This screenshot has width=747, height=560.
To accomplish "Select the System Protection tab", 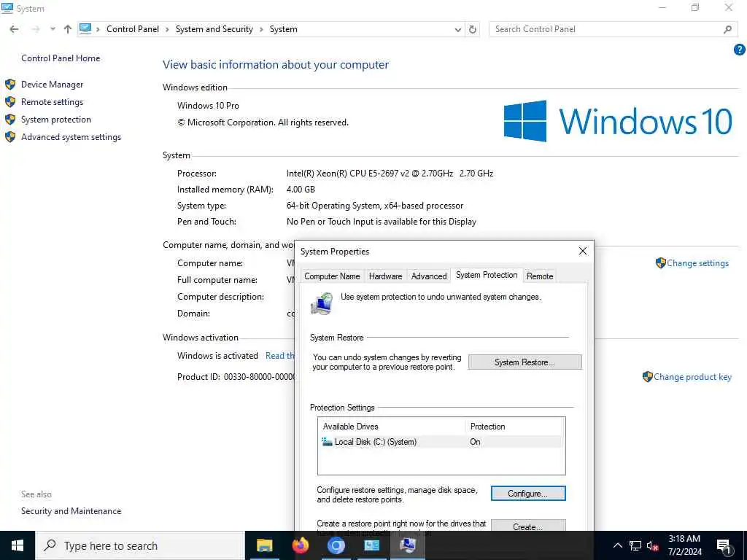I will (487, 275).
